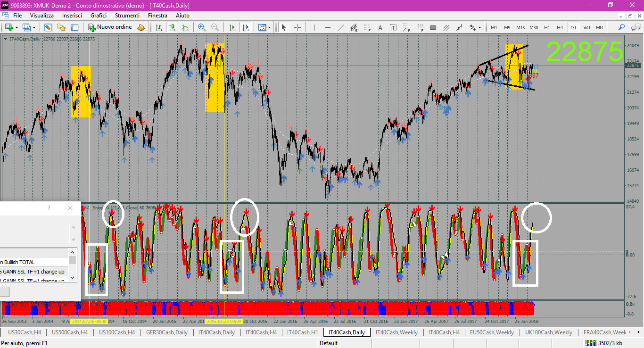
Task: Expand the templates dropdown arrow
Action: click(x=270, y=27)
